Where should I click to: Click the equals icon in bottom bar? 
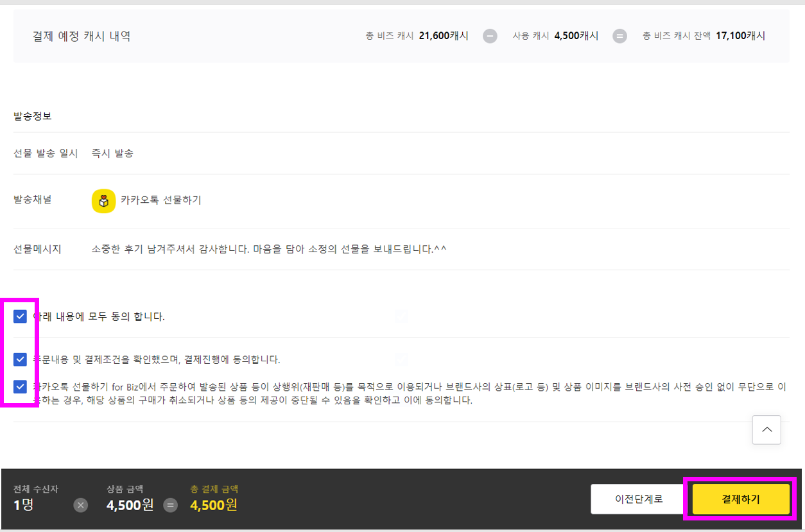(x=170, y=505)
